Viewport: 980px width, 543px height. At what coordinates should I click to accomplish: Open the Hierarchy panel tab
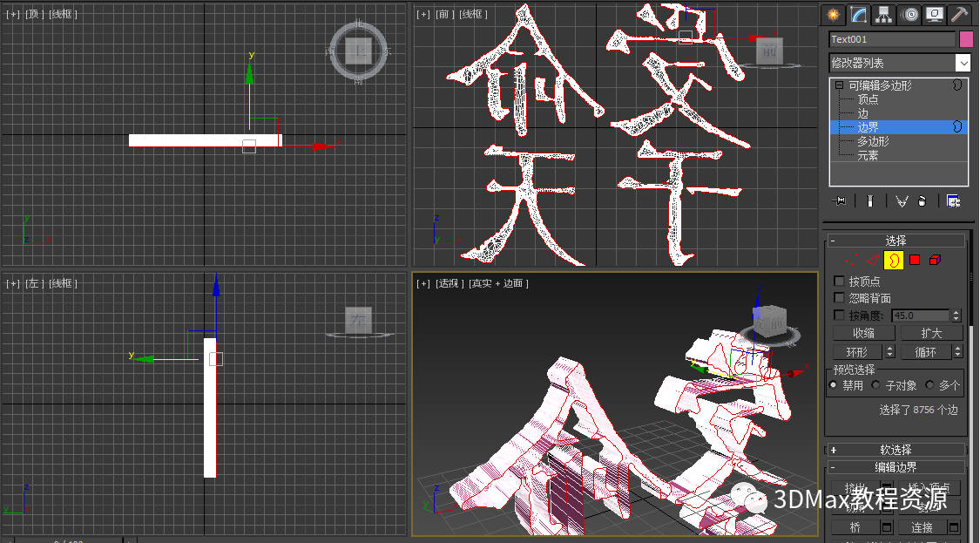[884, 15]
